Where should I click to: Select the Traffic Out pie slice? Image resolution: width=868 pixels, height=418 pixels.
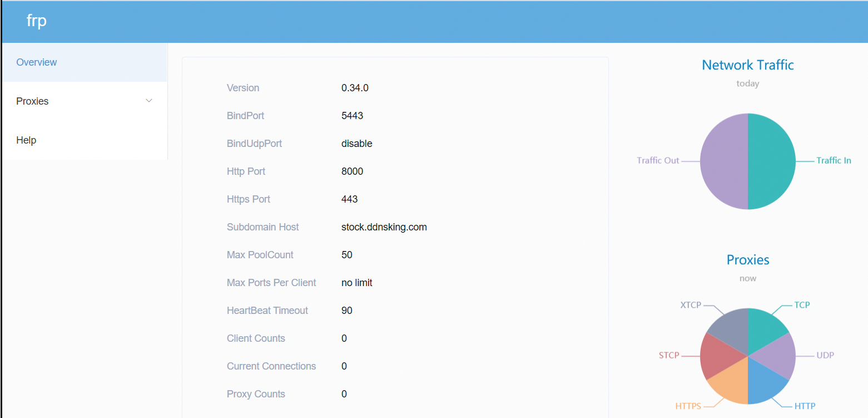tap(723, 161)
